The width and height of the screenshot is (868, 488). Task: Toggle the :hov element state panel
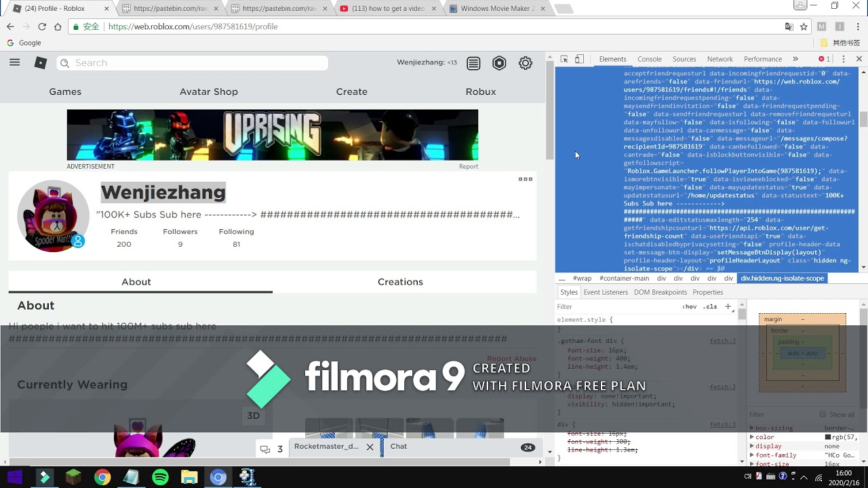coord(690,306)
